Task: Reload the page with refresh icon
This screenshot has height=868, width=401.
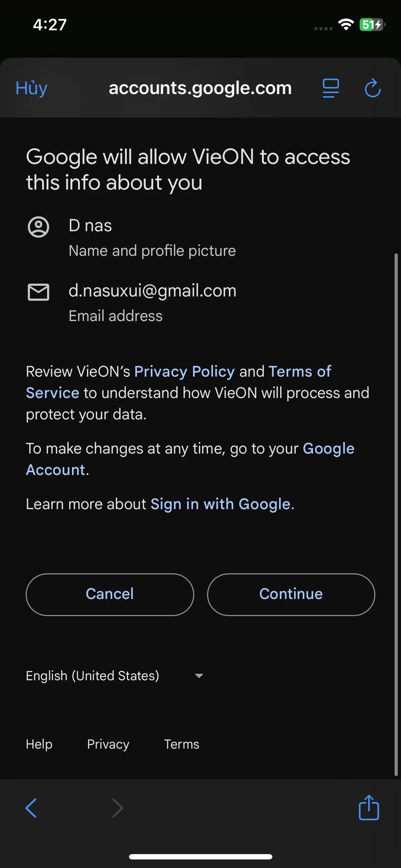Action: tap(373, 88)
